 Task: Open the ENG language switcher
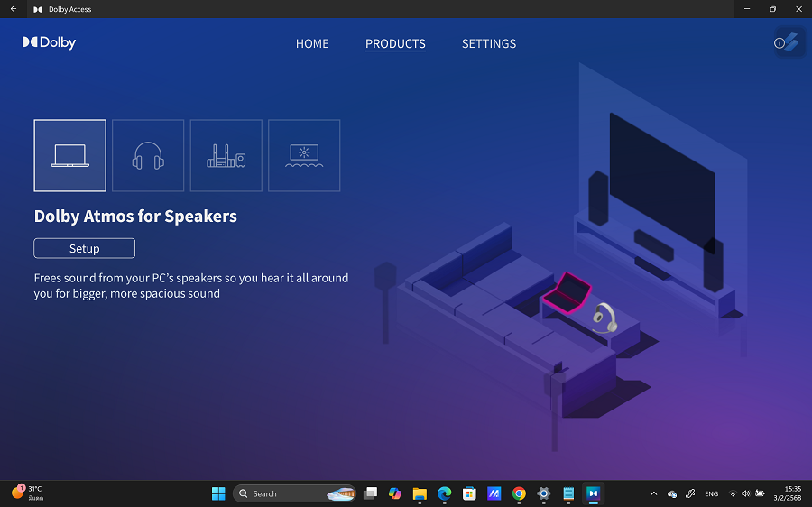pos(711,493)
